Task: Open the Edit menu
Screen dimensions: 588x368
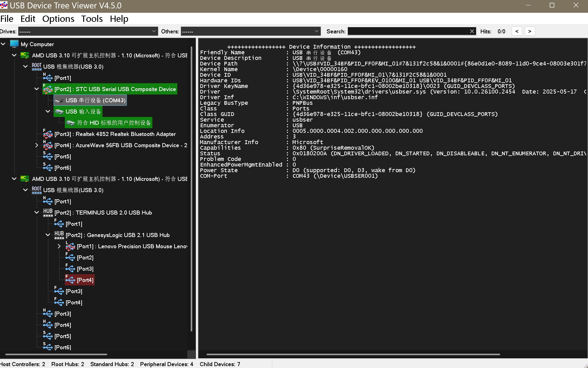Action: tap(28, 19)
